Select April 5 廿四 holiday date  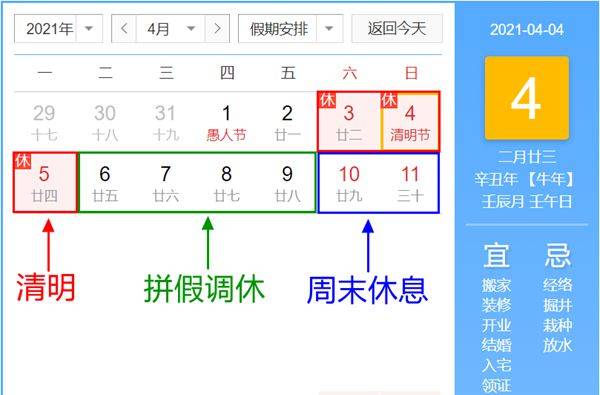pos(45,183)
